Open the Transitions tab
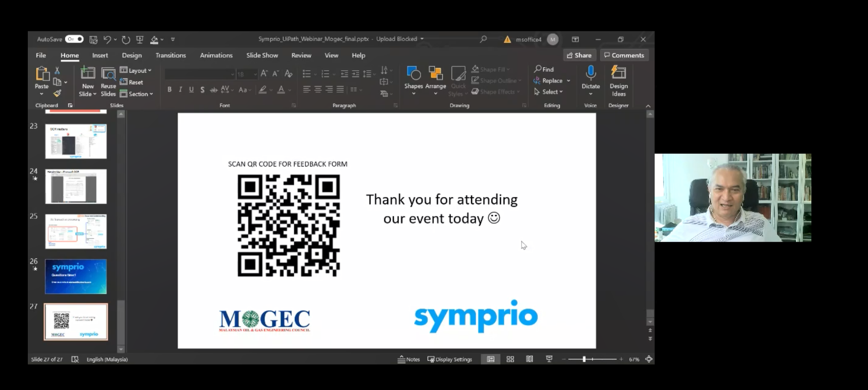Image resolution: width=868 pixels, height=390 pixels. click(171, 55)
